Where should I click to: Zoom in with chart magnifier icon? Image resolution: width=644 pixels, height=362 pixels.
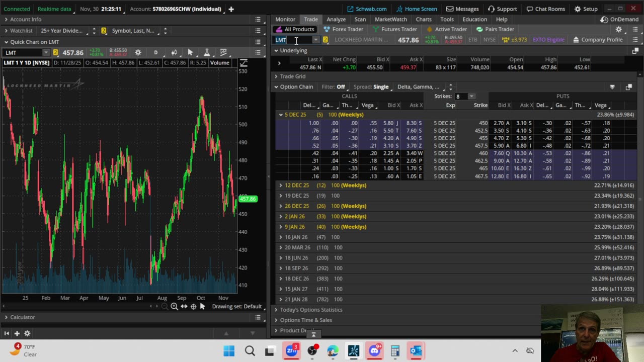click(x=174, y=306)
